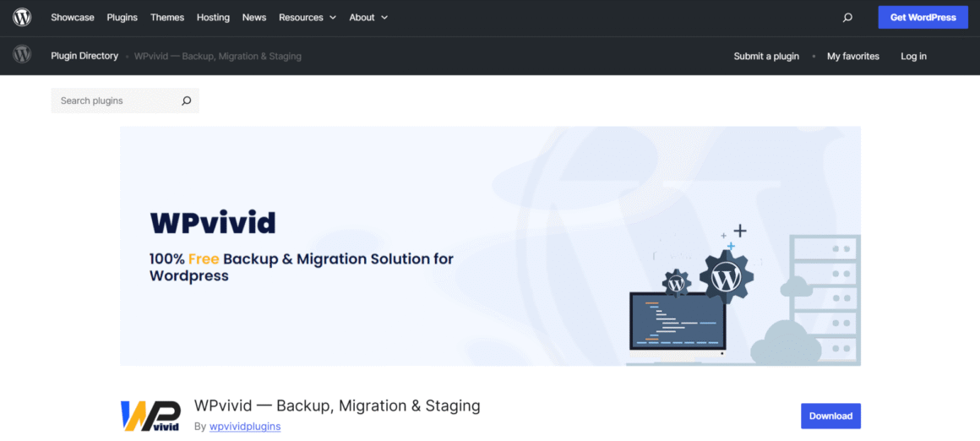Open My favorites link
980x441 pixels.
click(x=853, y=57)
